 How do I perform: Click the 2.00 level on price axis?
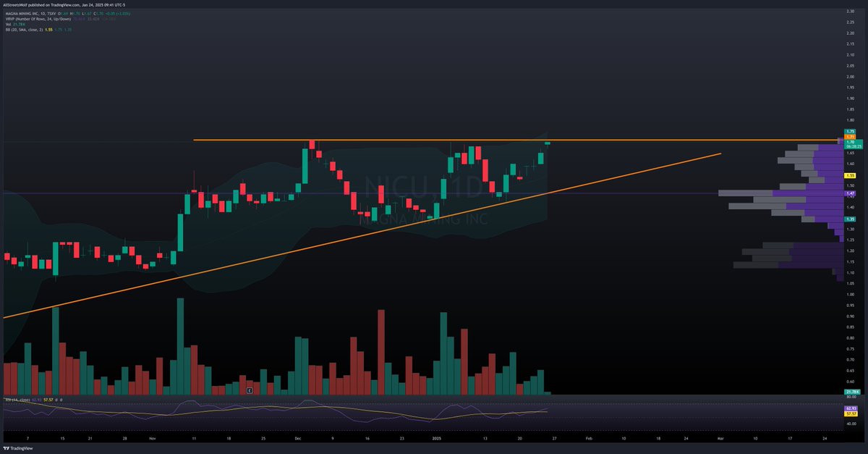849,76
